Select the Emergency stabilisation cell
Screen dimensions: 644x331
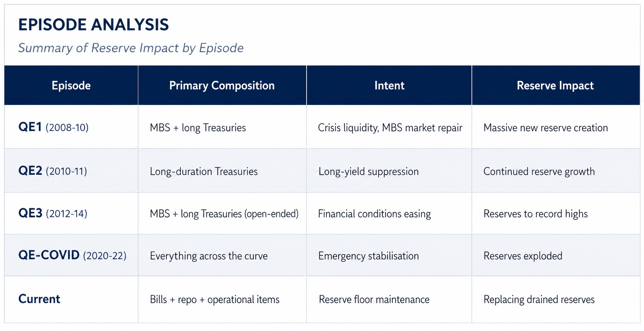pyautogui.click(x=368, y=256)
